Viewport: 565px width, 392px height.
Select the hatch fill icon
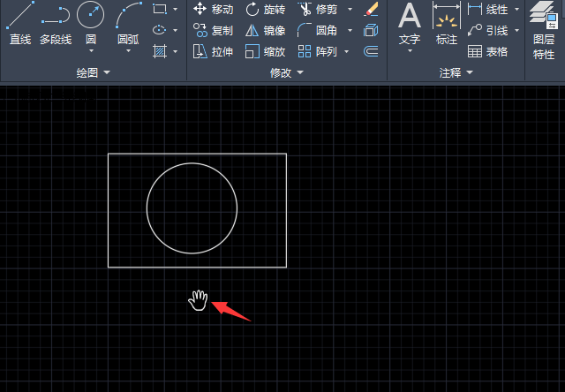coord(160,51)
